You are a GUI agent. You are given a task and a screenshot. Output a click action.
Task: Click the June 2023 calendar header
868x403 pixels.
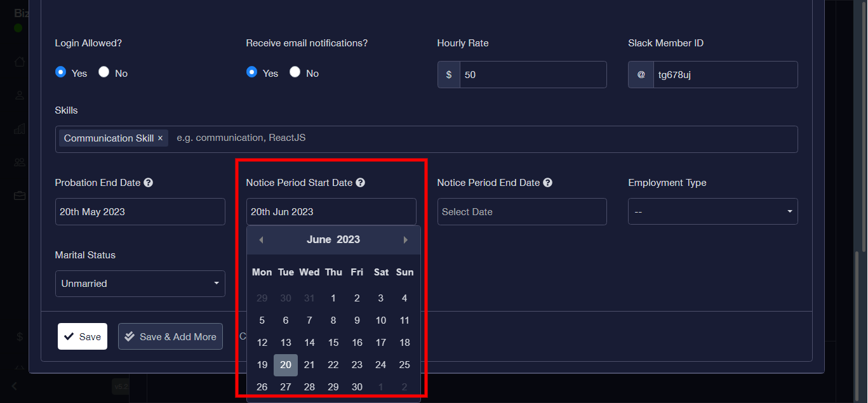point(333,240)
